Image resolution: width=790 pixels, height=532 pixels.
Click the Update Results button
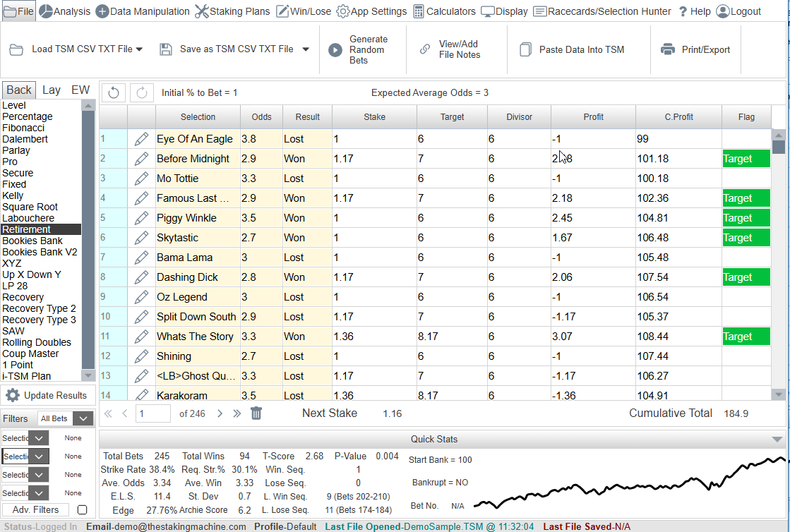[x=47, y=395]
